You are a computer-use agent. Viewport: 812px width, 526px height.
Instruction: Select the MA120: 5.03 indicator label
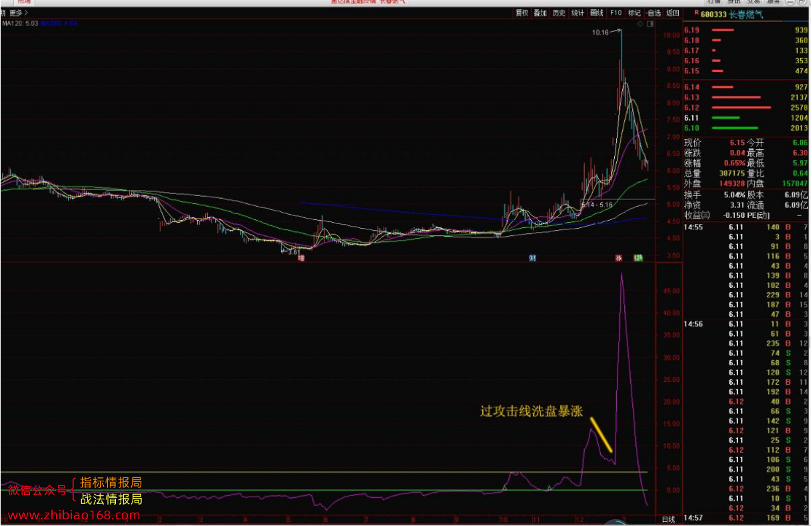coord(20,23)
